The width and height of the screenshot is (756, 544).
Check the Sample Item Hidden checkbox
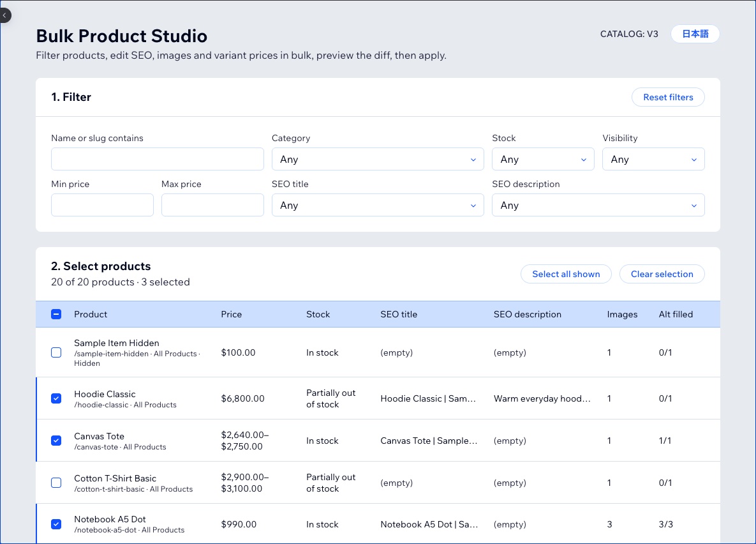pos(56,352)
